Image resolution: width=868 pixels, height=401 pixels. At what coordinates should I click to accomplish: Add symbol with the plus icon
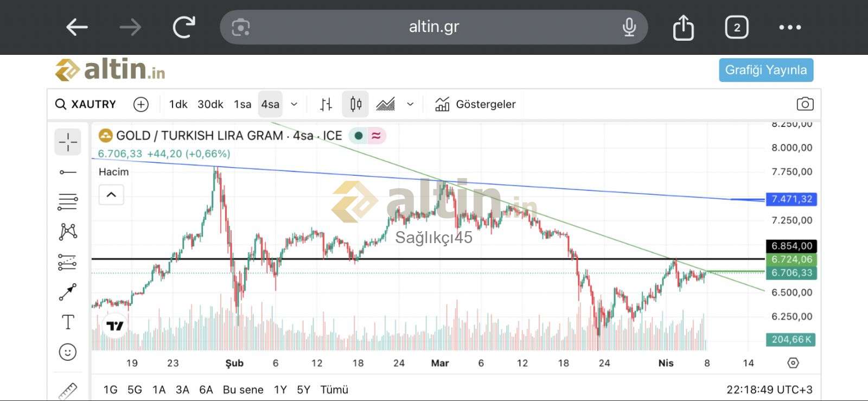(141, 104)
